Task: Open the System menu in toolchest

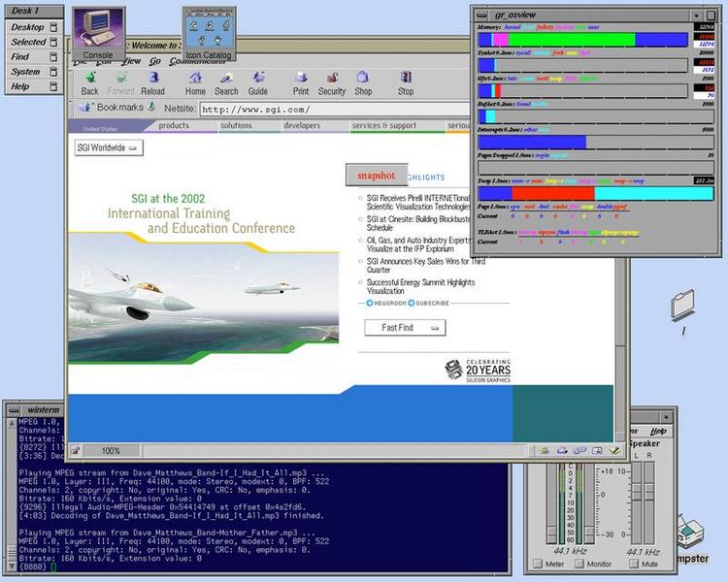Action: 25,72
